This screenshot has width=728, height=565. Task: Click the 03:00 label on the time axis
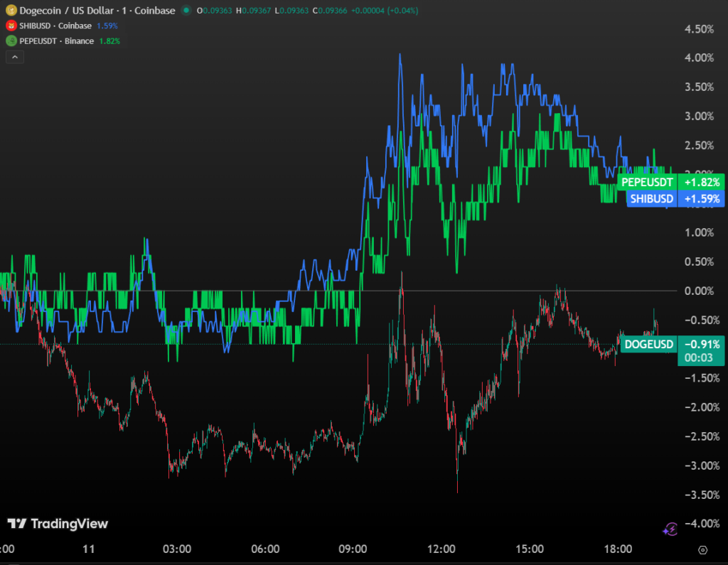177,549
